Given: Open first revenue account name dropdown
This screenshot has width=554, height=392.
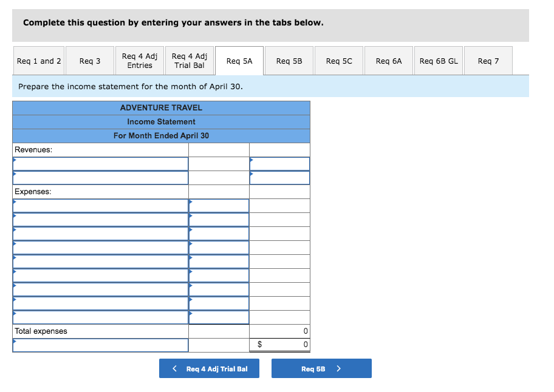Looking at the screenshot, I should (x=100, y=164).
